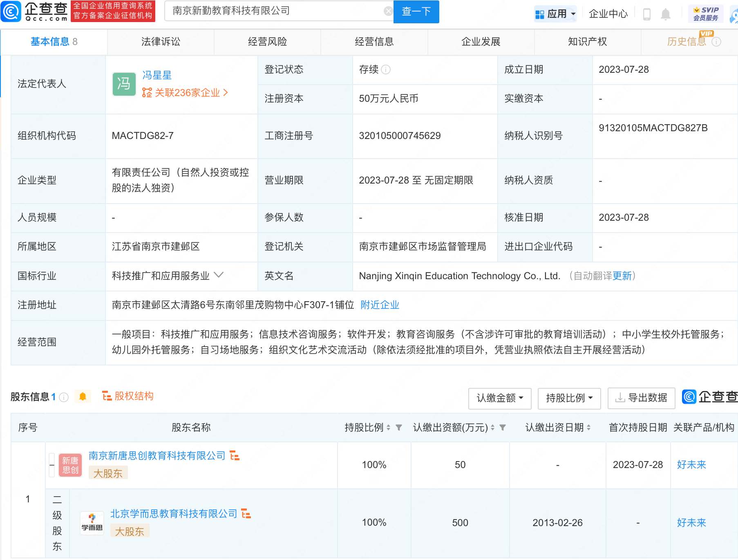Click 好未来 link in first shareholder row
Screen dimensions: 738x560
691,465
